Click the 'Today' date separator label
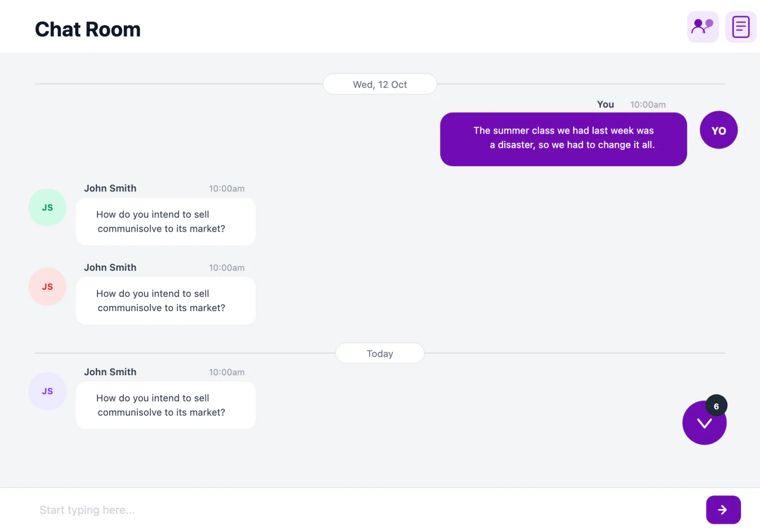This screenshot has height=532, width=760. pyautogui.click(x=380, y=354)
